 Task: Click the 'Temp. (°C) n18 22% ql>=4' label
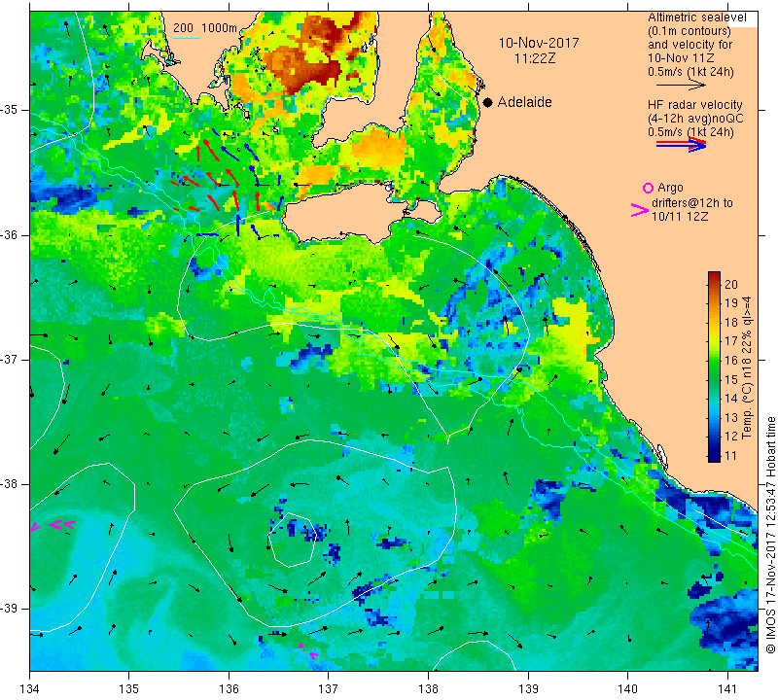coord(747,367)
